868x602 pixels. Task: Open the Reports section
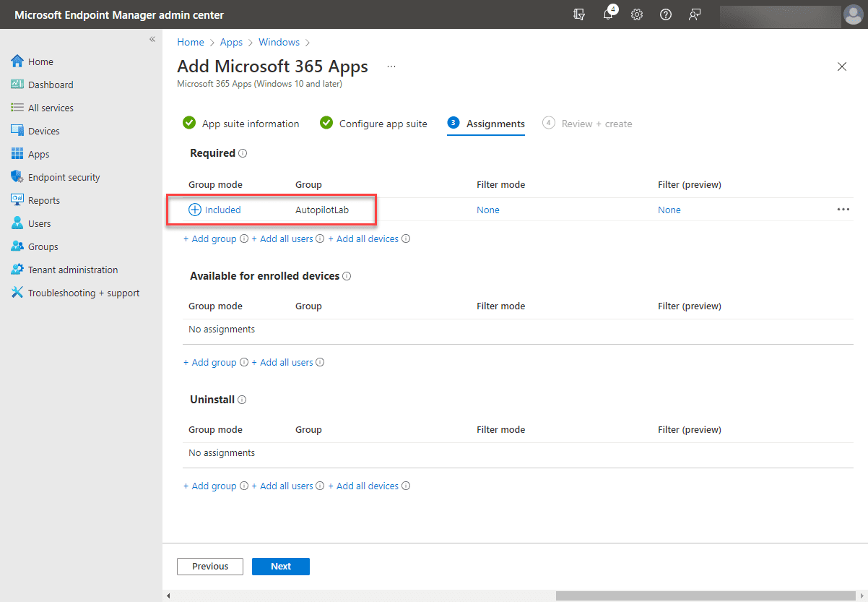click(x=42, y=199)
